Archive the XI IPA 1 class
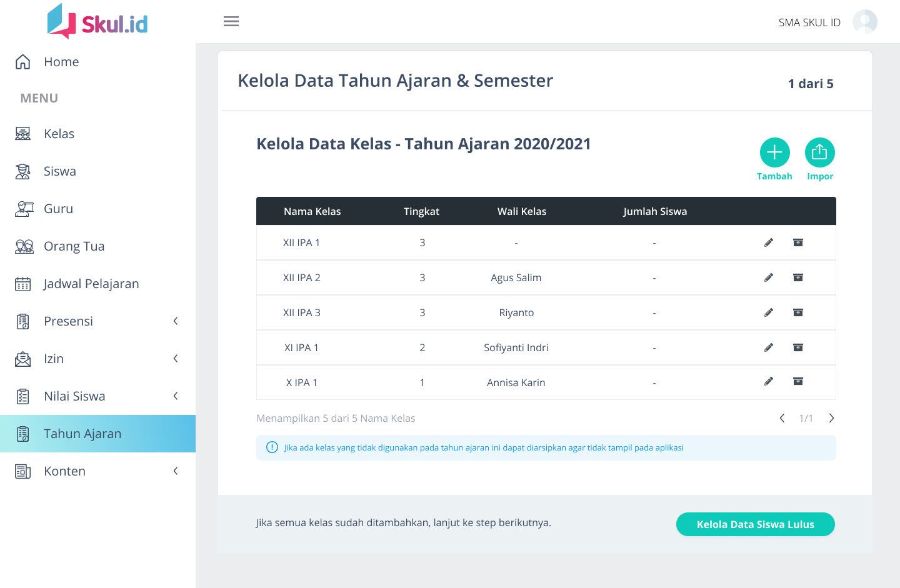Screen dimensions: 900x588 (798, 347)
